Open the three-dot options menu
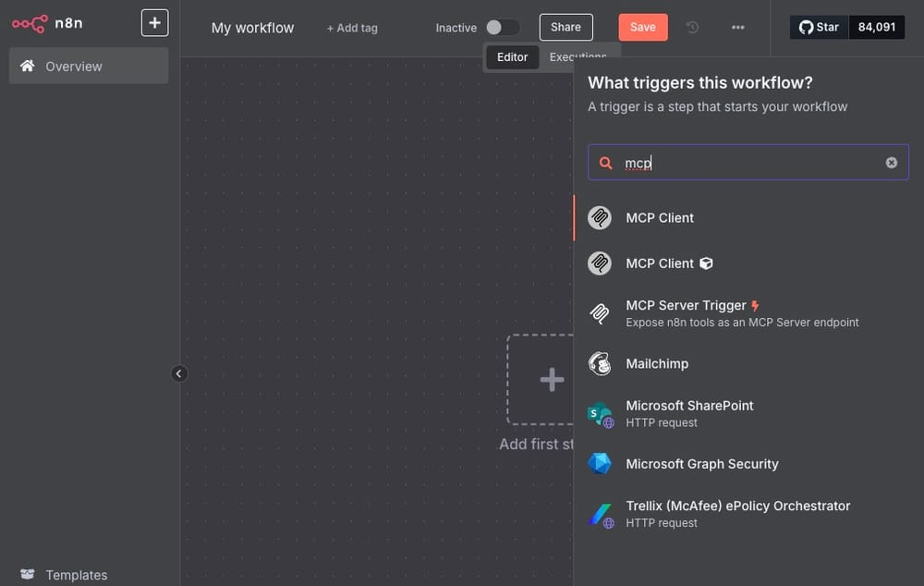924x586 pixels. pyautogui.click(x=738, y=28)
